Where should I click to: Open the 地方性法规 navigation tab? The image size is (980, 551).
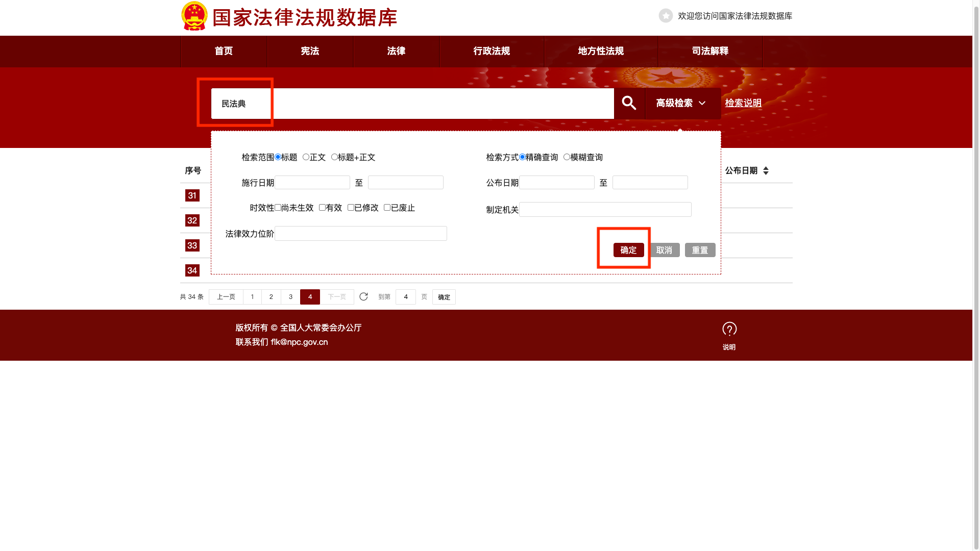pos(601,51)
